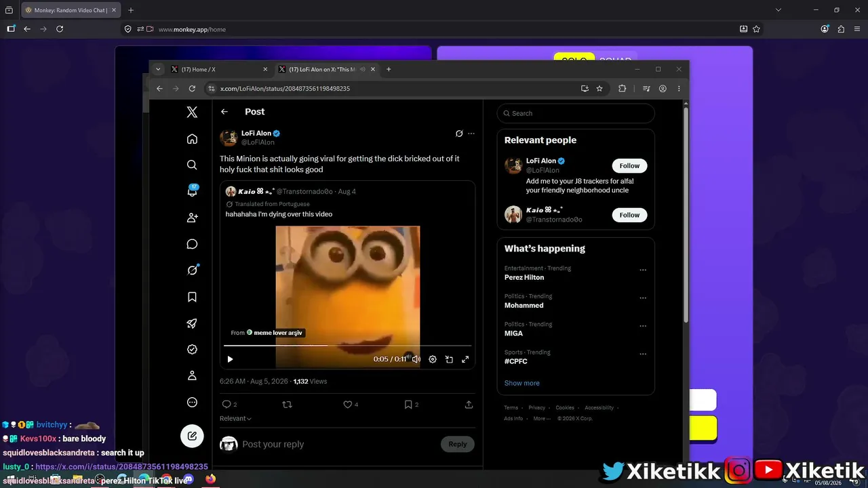
Task: Open the Terms footer link
Action: 511,408
